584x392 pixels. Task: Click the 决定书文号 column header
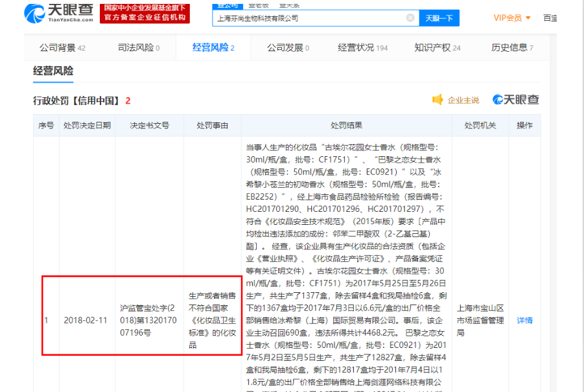pos(149,126)
